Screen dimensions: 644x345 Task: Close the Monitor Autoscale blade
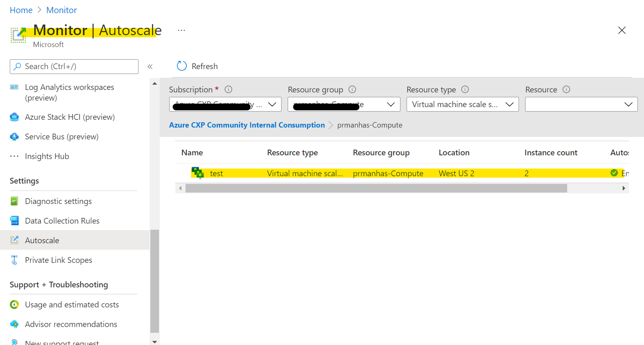pos(622,30)
